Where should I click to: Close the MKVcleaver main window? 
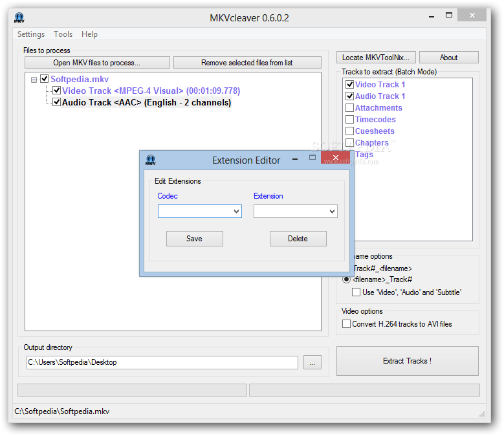pos(472,15)
